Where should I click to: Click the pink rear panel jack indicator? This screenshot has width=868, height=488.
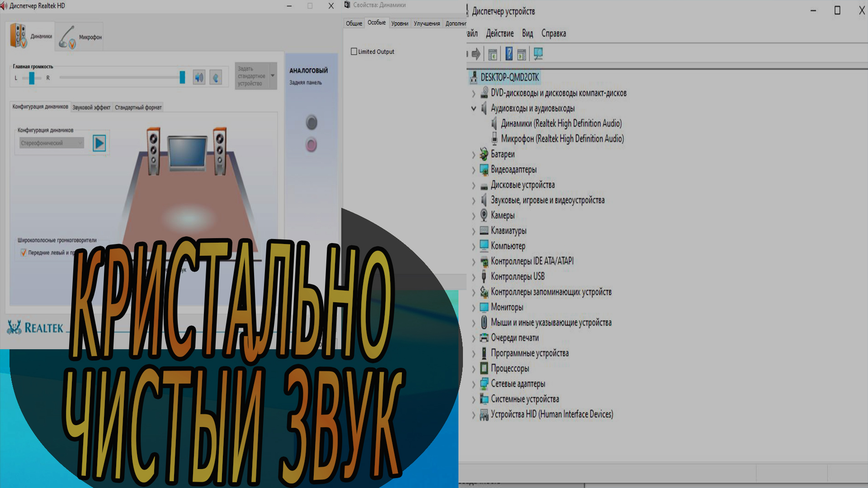coord(311,145)
